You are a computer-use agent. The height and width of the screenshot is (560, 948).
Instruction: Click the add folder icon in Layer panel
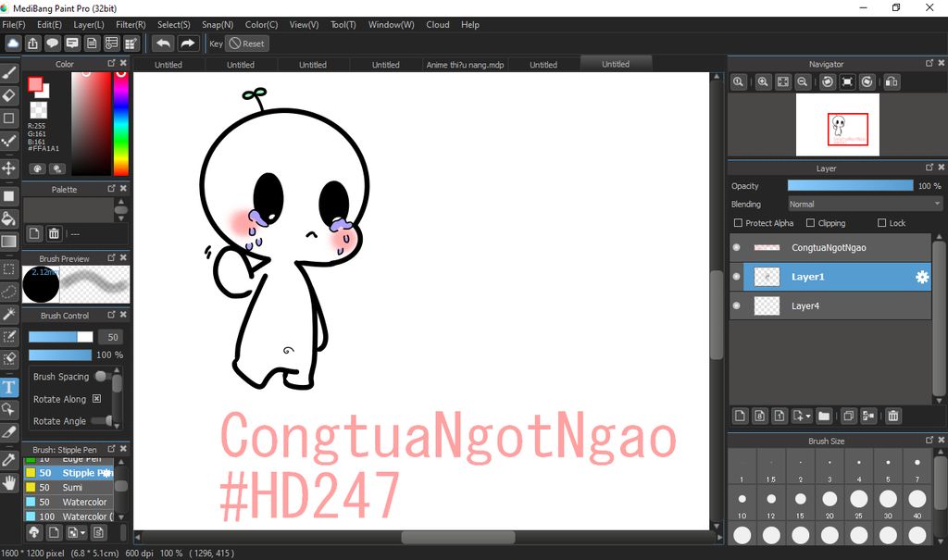coord(824,417)
